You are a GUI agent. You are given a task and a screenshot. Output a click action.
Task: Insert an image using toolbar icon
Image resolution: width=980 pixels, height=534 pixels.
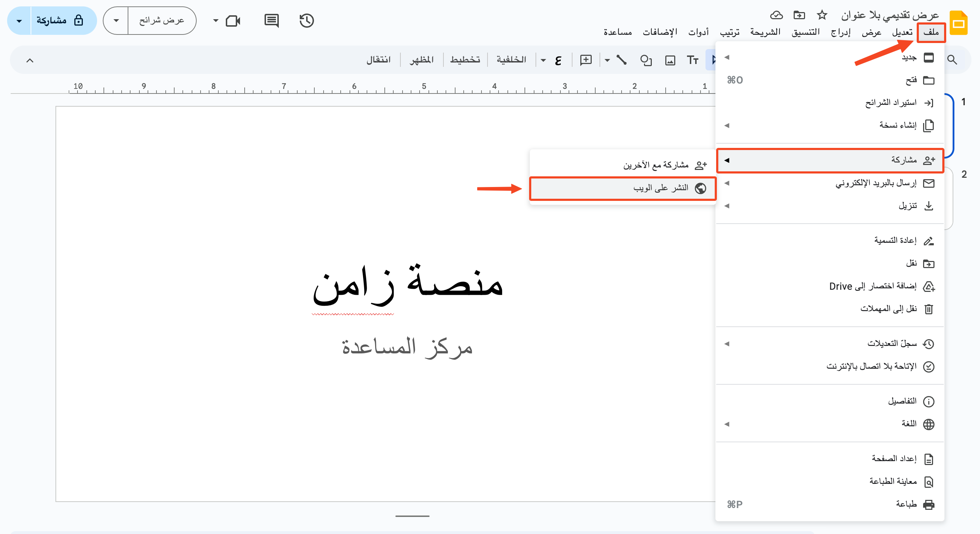click(670, 60)
